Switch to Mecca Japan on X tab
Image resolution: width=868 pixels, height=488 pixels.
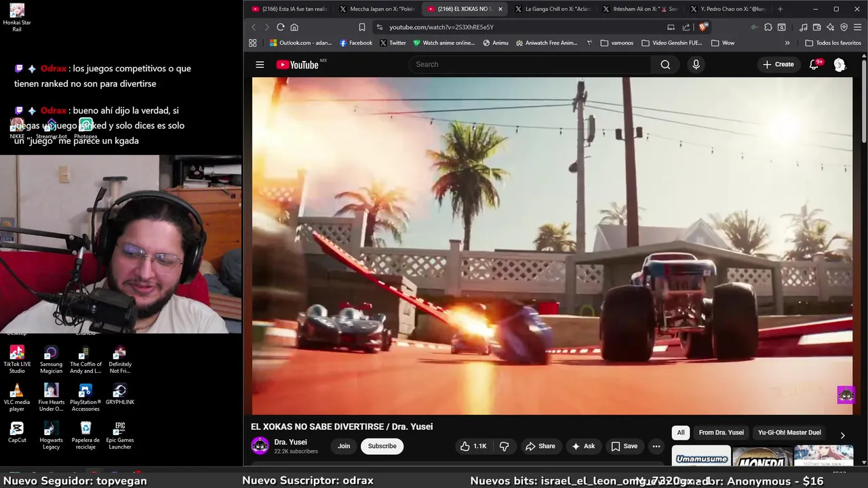click(x=376, y=9)
